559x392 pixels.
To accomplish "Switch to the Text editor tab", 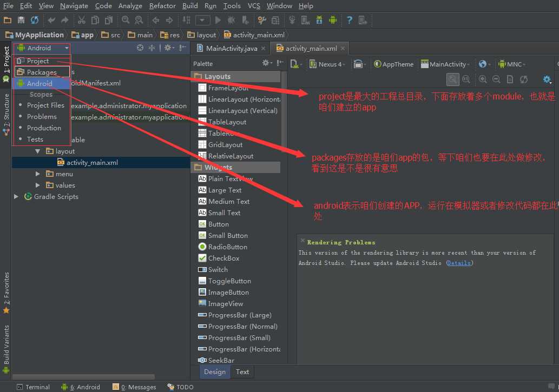I will coord(242,371).
